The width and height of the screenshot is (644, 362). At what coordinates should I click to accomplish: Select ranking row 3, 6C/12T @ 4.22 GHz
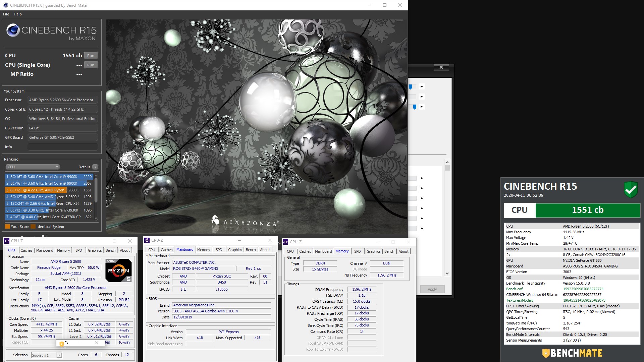[x=49, y=190]
